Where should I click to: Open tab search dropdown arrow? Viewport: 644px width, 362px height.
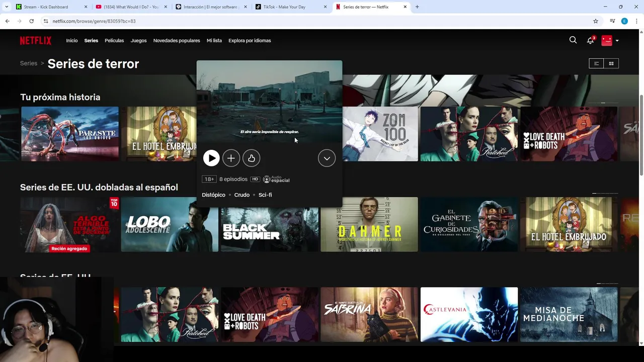click(7, 7)
